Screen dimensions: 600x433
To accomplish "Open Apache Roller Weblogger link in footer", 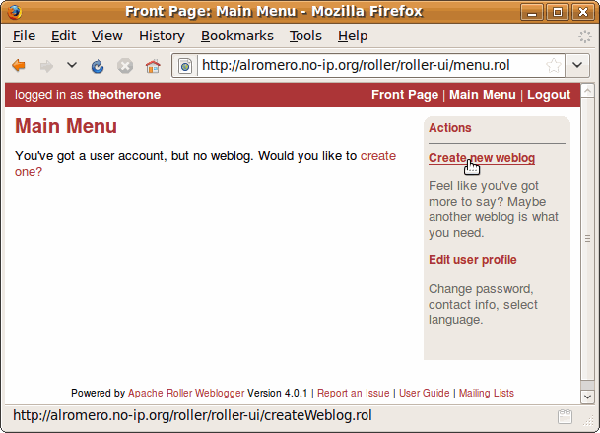I will [x=186, y=393].
